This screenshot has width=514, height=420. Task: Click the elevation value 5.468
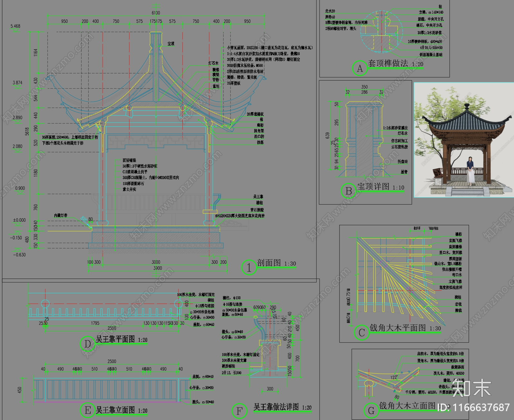[x=15, y=26]
